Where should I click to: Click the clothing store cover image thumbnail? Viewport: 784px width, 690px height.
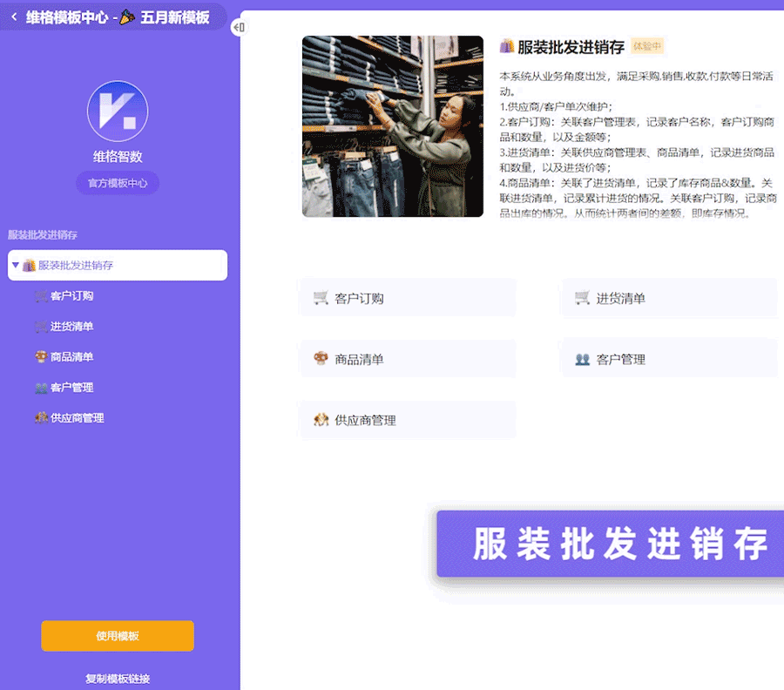click(392, 125)
